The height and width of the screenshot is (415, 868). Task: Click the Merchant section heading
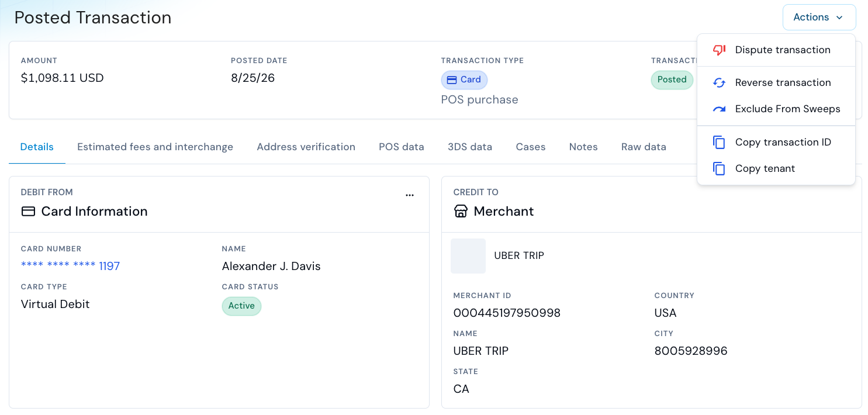[504, 212]
